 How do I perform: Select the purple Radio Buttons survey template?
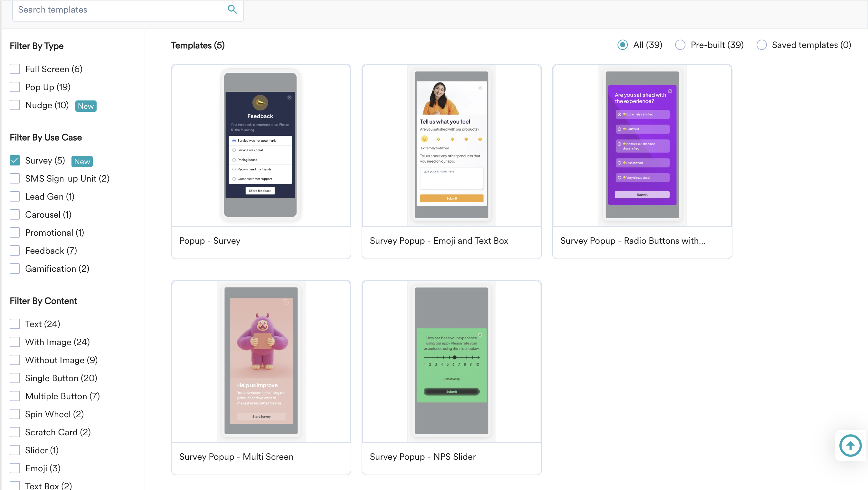(642, 145)
